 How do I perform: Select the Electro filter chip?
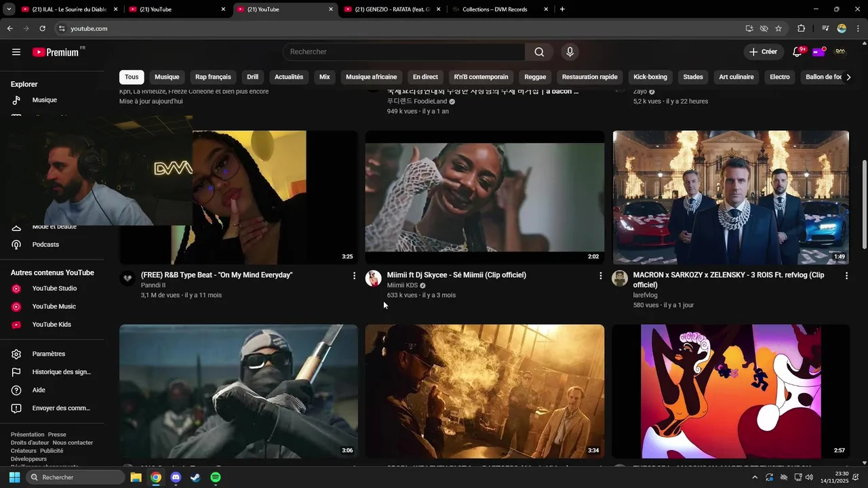click(780, 77)
